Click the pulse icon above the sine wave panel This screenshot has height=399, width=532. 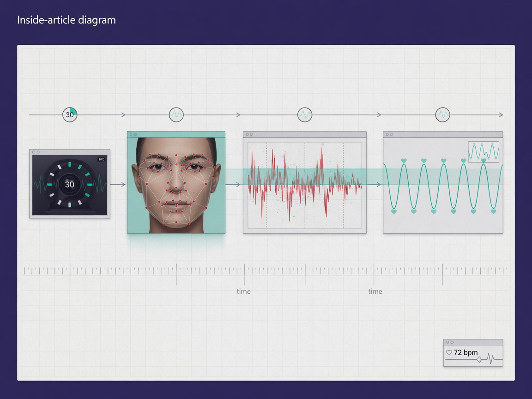point(442,115)
